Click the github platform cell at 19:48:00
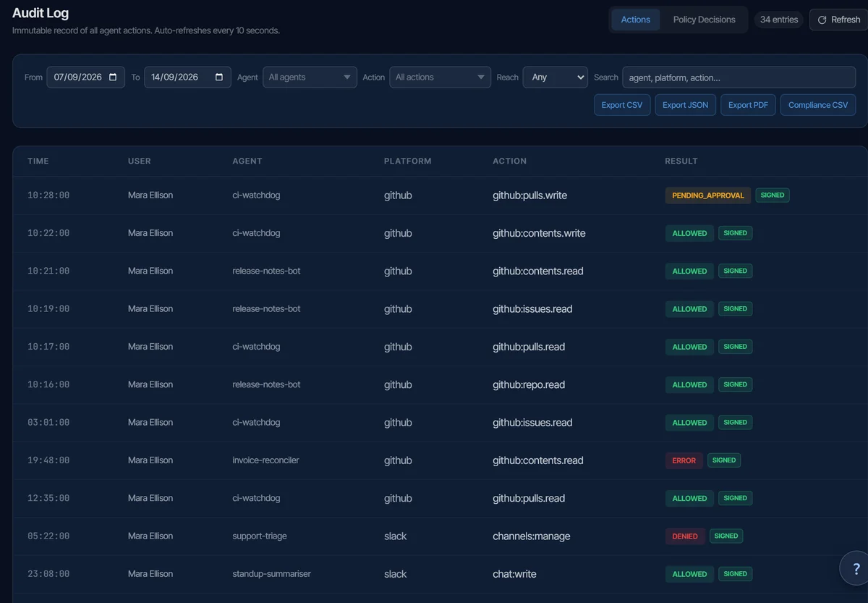 point(398,460)
